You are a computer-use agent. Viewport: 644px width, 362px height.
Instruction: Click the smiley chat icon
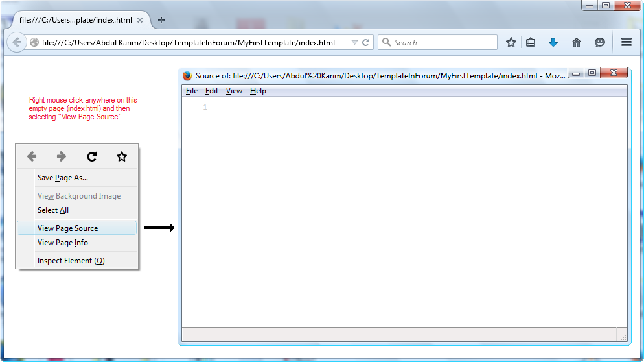[x=600, y=42]
